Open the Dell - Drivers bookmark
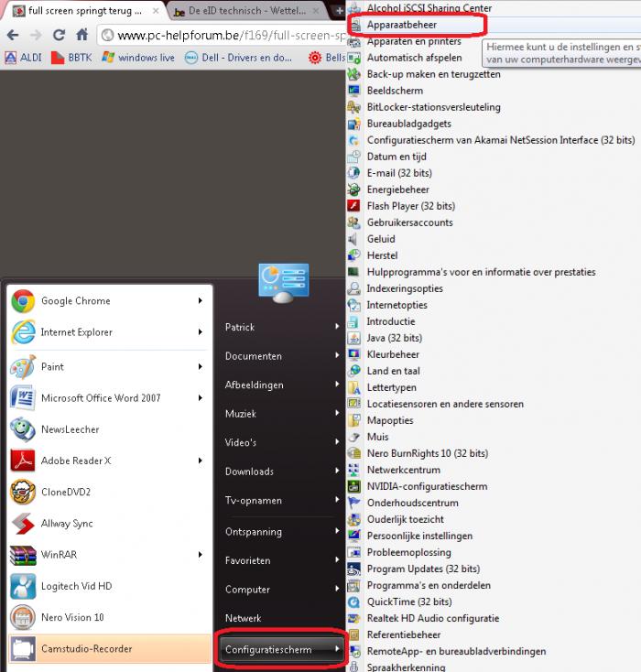 point(238,58)
